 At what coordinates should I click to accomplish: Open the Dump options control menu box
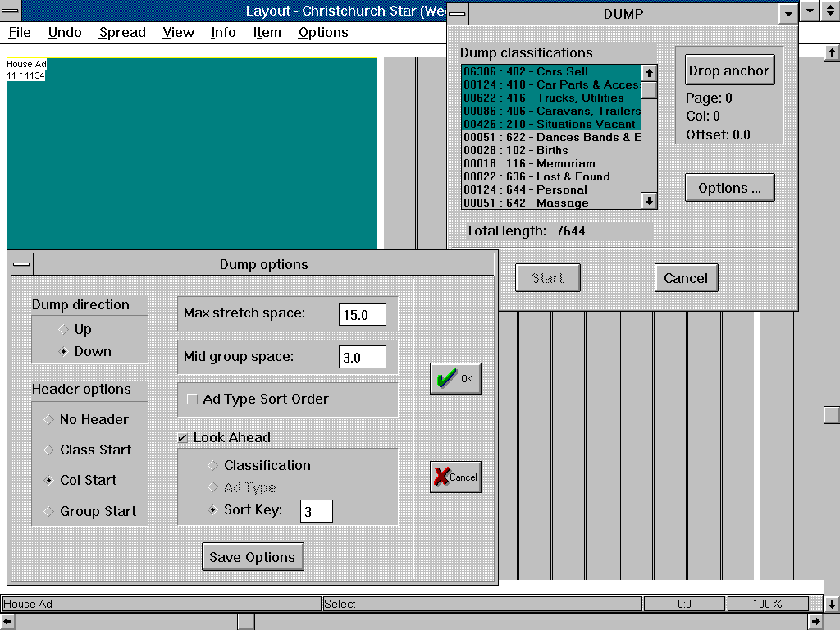click(22, 264)
